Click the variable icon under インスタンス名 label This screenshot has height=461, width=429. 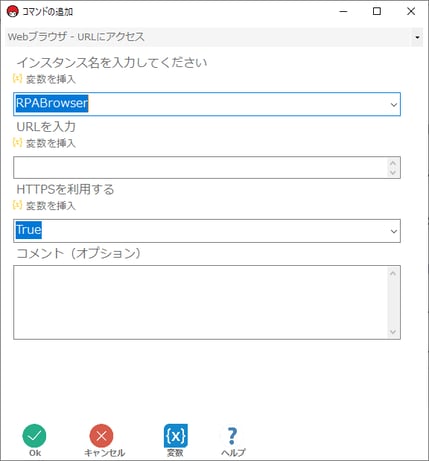click(17, 79)
